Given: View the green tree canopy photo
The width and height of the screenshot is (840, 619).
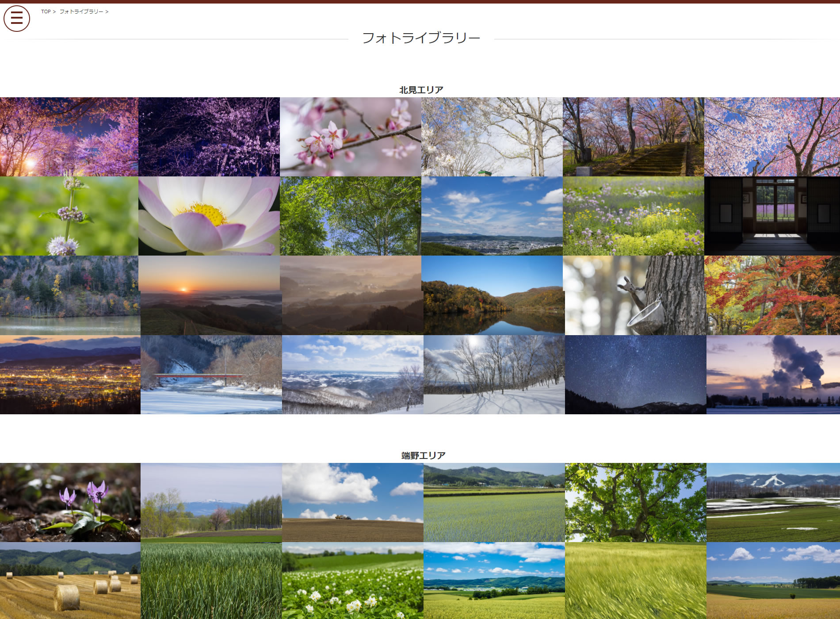Looking at the screenshot, I should tap(351, 216).
